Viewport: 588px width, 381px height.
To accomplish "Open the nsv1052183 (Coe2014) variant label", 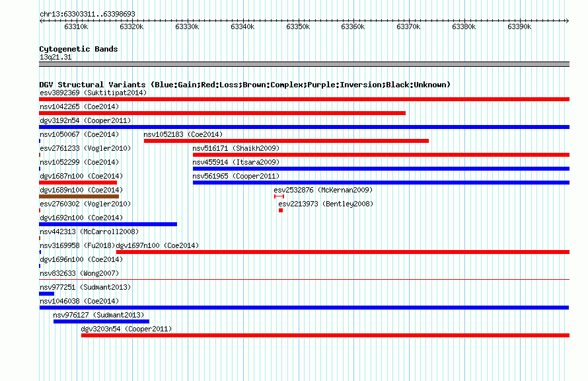I will click(x=183, y=134).
